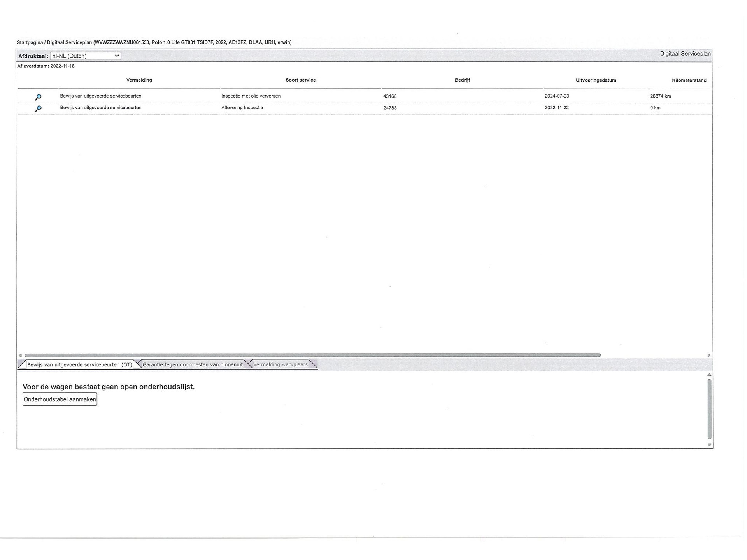This screenshot has width=747, height=560.
Task: Click Startpagina breadcrumb link
Action: [30, 42]
